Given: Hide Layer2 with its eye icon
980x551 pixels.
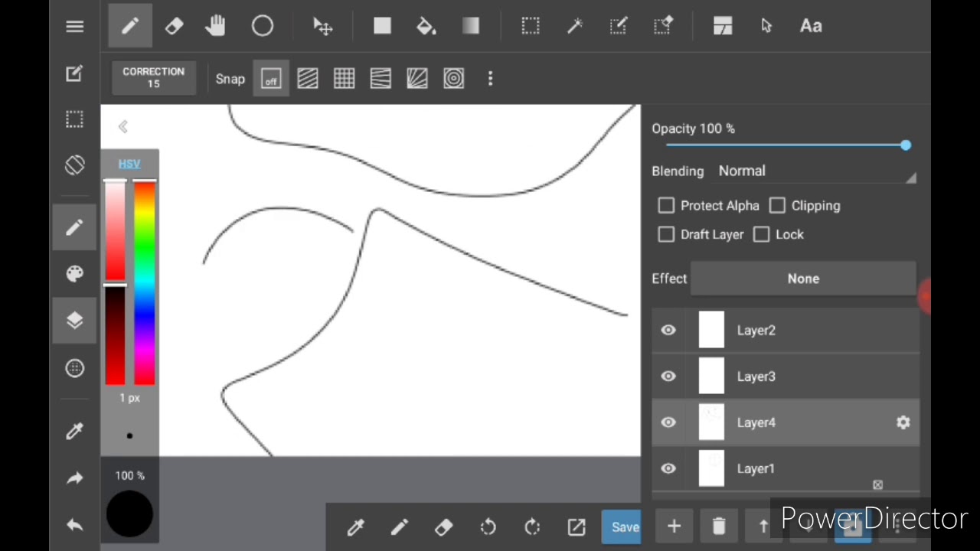Looking at the screenshot, I should click(668, 330).
